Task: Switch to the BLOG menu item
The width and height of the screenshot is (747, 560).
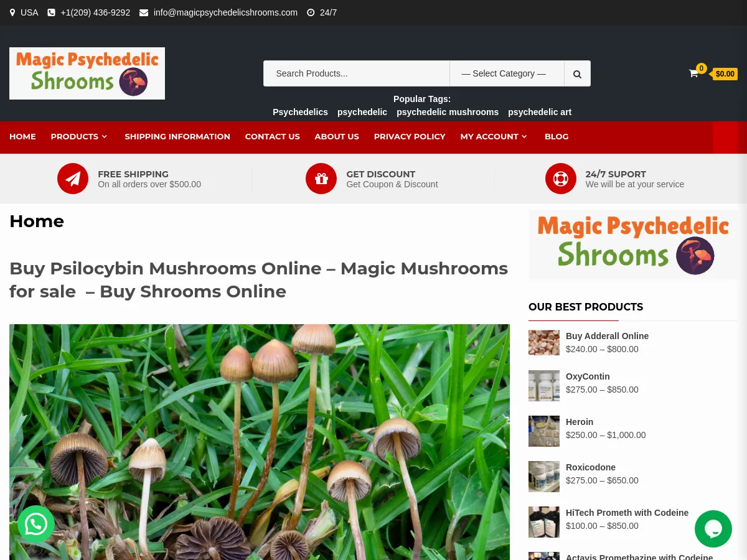Action: pyautogui.click(x=556, y=136)
